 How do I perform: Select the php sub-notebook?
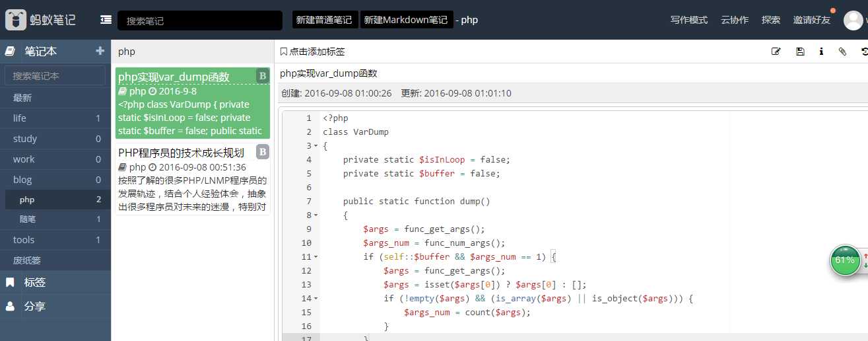tap(55, 200)
